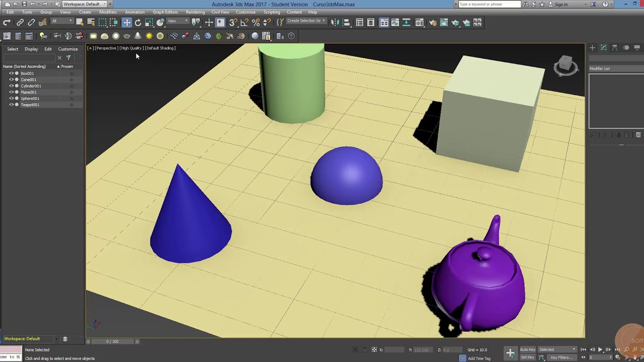Hide Cylinder001 with its eye icon

point(11,86)
